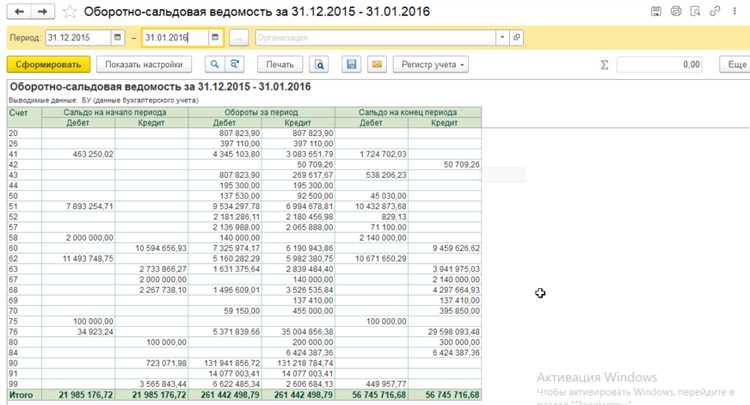Screen dimensions: 750x405
Task: Open Регистр учета dropdown menu
Action: [x=431, y=65]
